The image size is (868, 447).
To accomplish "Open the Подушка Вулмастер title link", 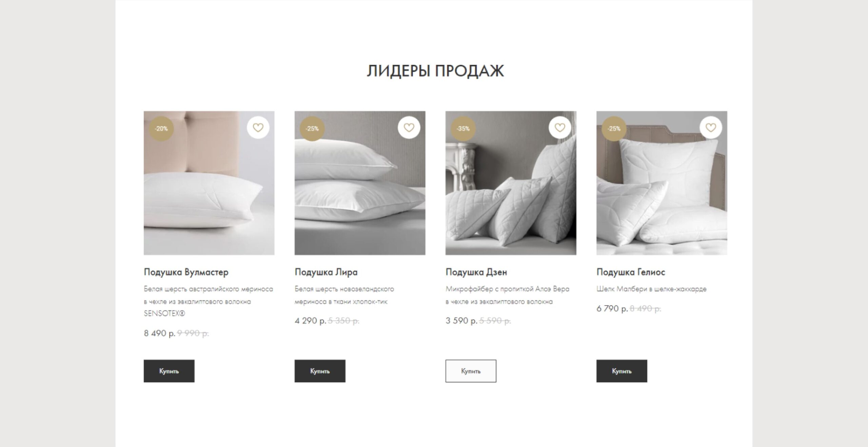I will click(186, 272).
